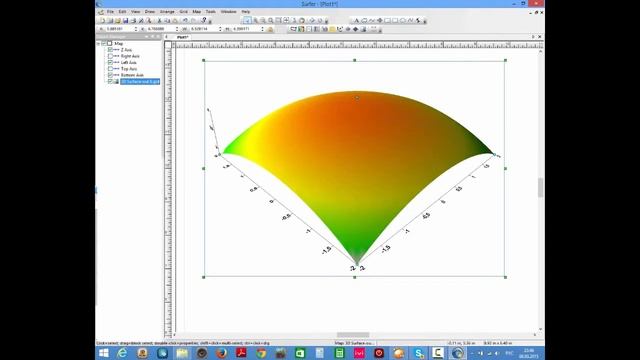
Task: Click the Copy toolbar icon
Action: click(x=167, y=20)
